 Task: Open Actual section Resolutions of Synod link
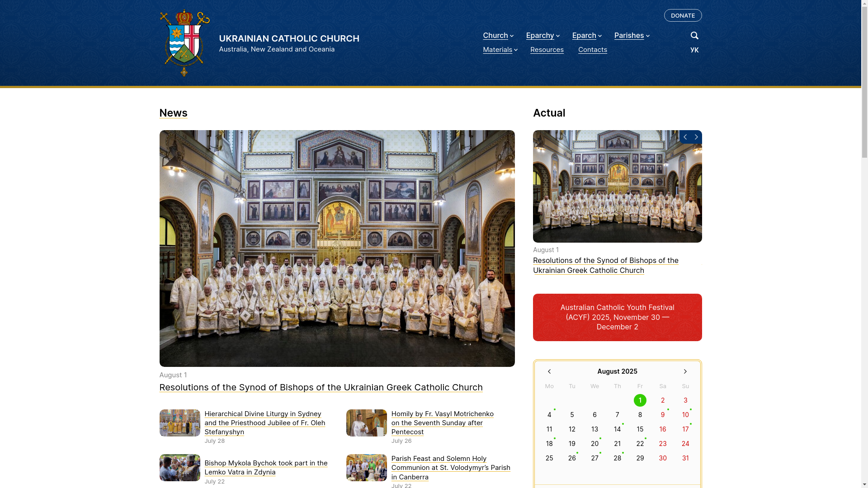click(x=605, y=265)
